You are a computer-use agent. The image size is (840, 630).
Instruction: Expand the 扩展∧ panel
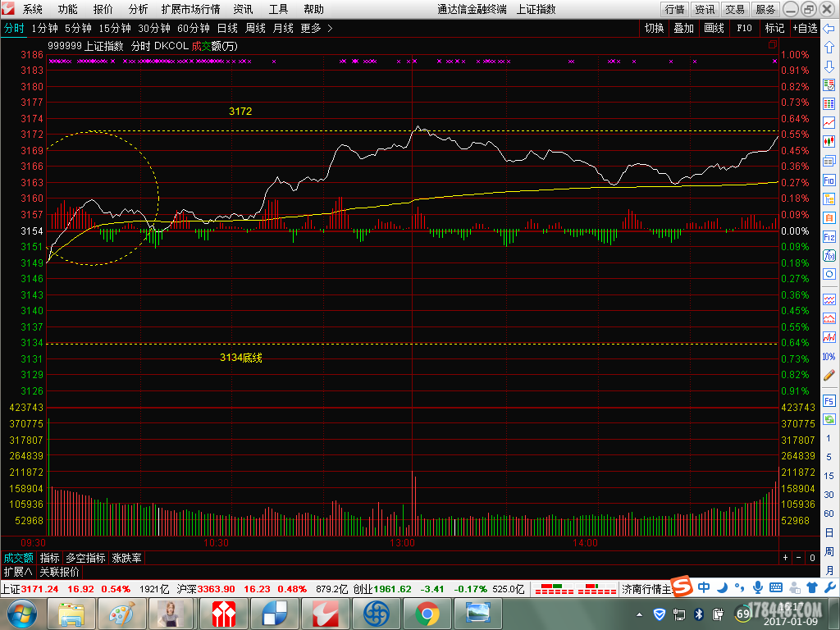point(18,572)
